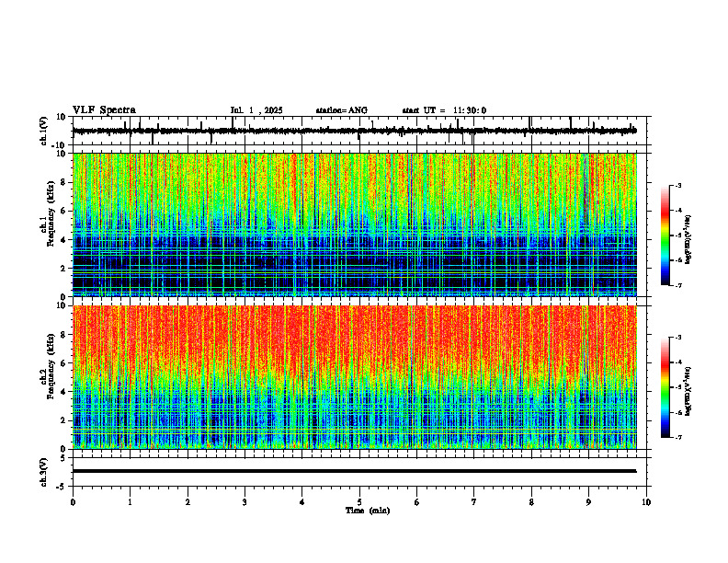Screen dimensions: 728x563
Task: Click the "VLF Spectra" plot title
Action: (104, 110)
